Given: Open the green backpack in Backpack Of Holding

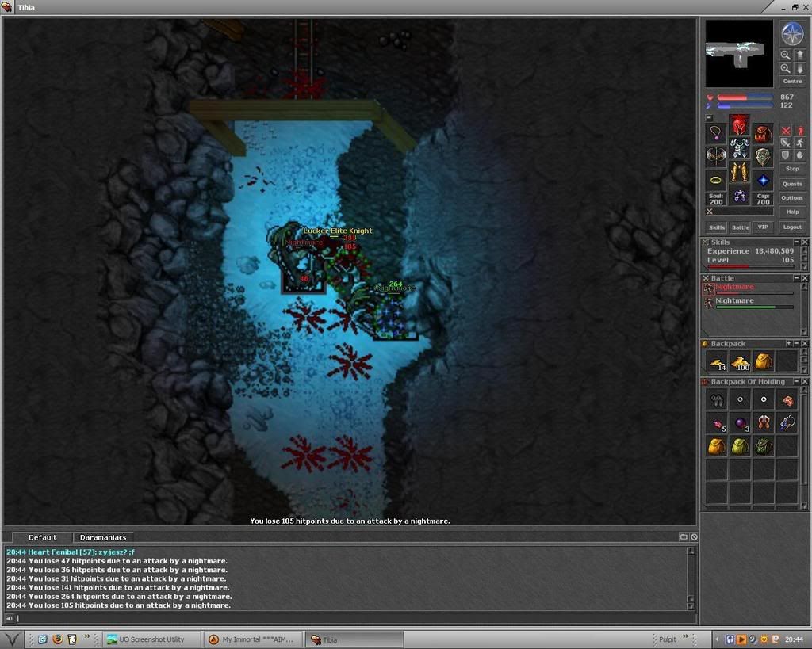Looking at the screenshot, I should 741,446.
